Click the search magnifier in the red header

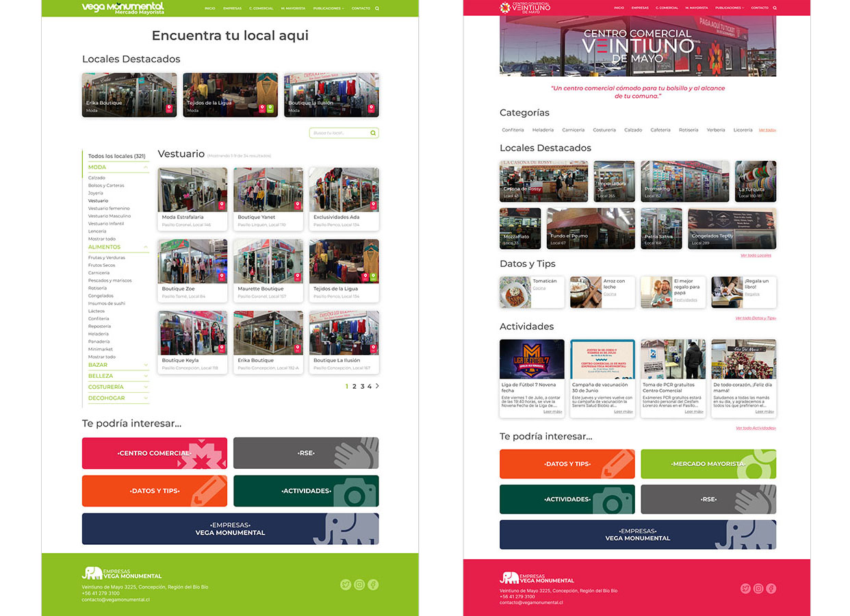coord(775,8)
